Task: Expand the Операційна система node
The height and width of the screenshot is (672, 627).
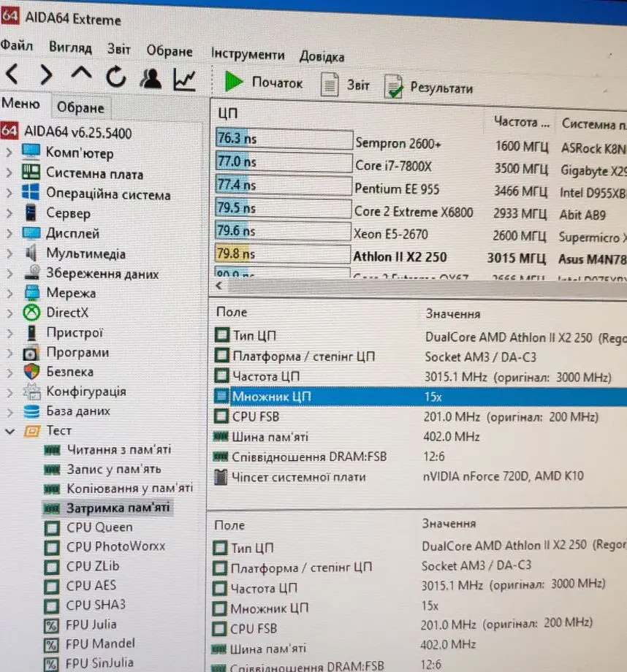Action: (9, 193)
